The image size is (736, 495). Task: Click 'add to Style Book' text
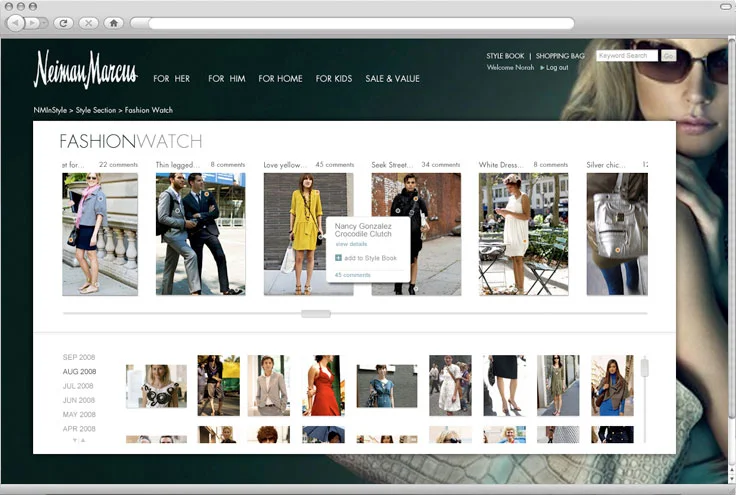point(370,258)
